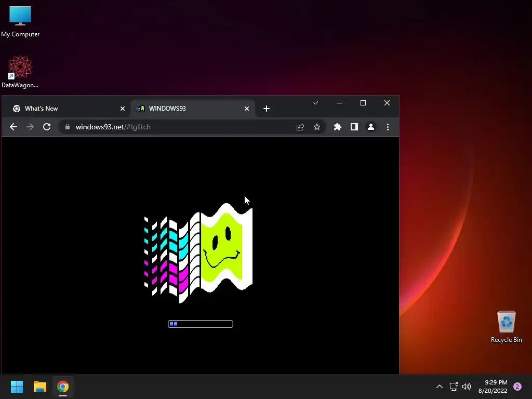532x399 pixels.
Task: Bookmark this tab with star icon
Action: [x=316, y=127]
